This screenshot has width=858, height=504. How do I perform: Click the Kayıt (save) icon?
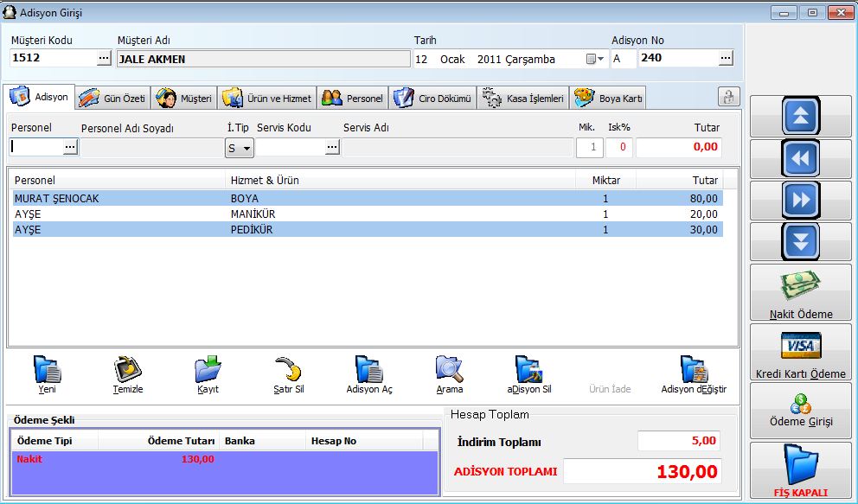point(208,369)
